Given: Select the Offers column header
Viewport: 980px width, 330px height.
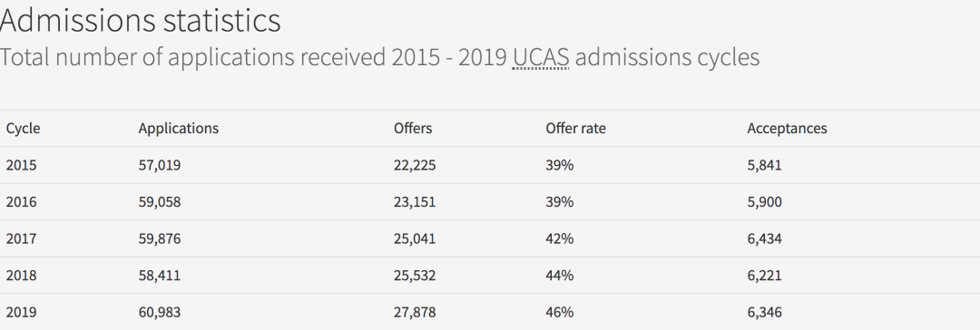Looking at the screenshot, I should click(x=413, y=128).
